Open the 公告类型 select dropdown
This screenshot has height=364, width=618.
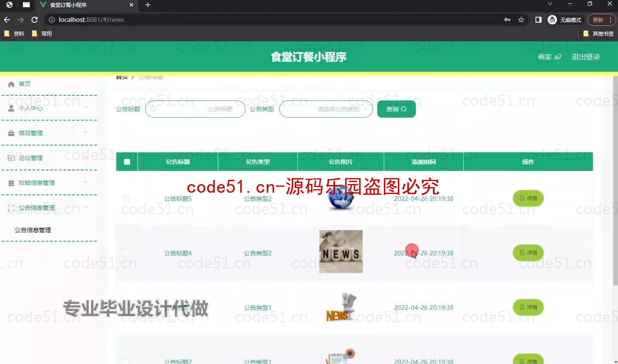tap(326, 109)
